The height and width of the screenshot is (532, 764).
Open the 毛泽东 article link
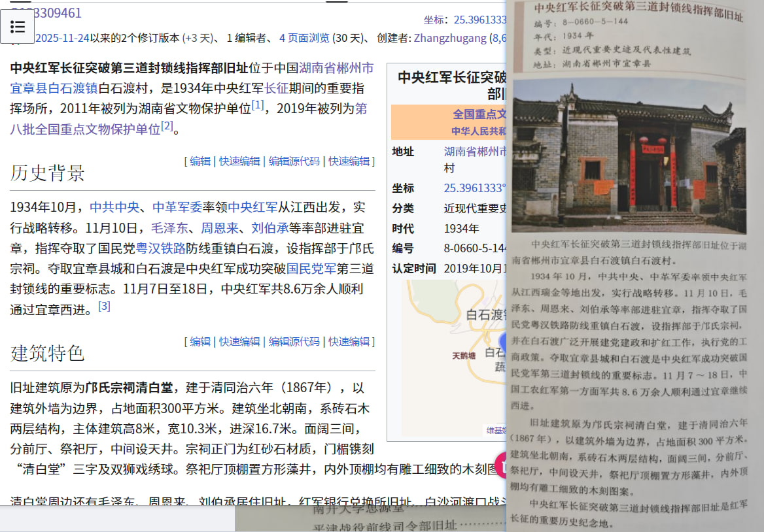pos(169,228)
